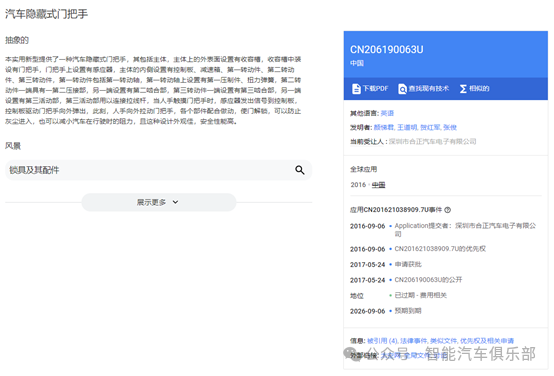554x376 pixels.
Task: Click the 查找现有技术 search-document icon
Action: (x=402, y=89)
